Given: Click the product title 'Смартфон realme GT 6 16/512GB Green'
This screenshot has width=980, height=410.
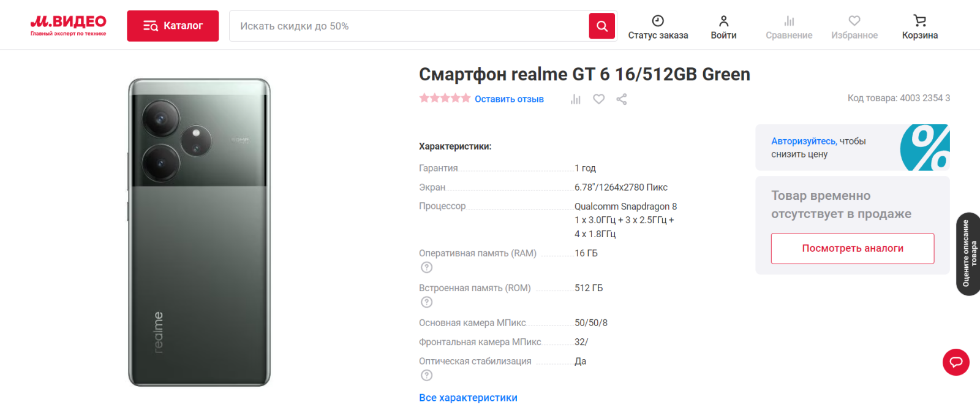Looking at the screenshot, I should 584,74.
